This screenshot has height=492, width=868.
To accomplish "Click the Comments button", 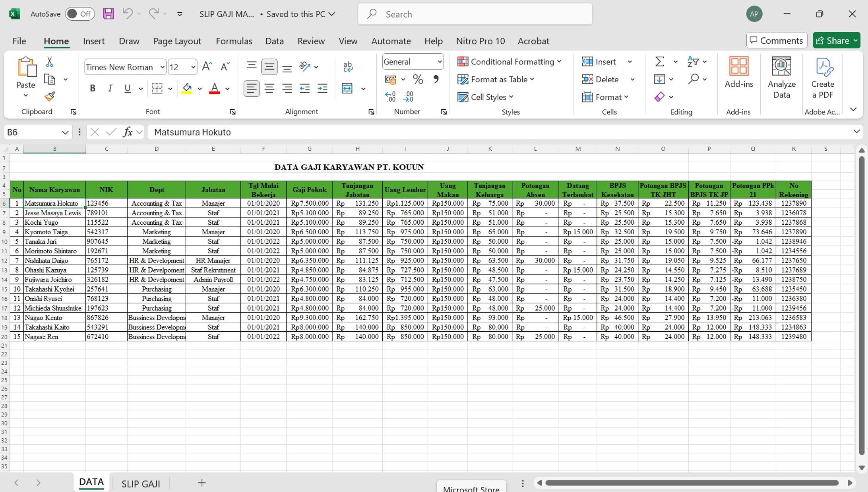I will tap(776, 40).
